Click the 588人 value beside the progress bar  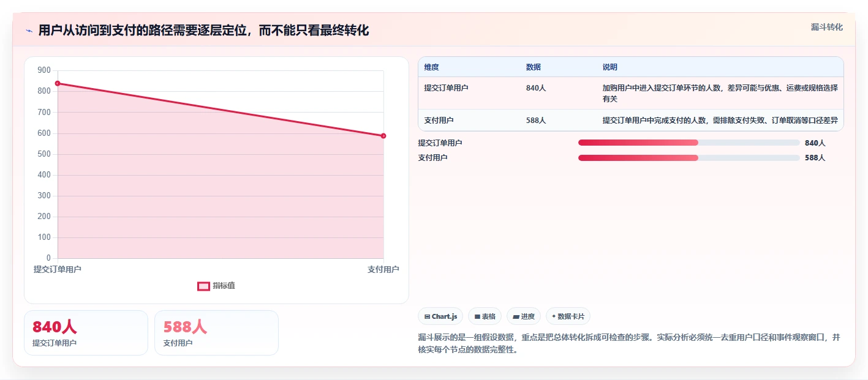[x=815, y=158]
